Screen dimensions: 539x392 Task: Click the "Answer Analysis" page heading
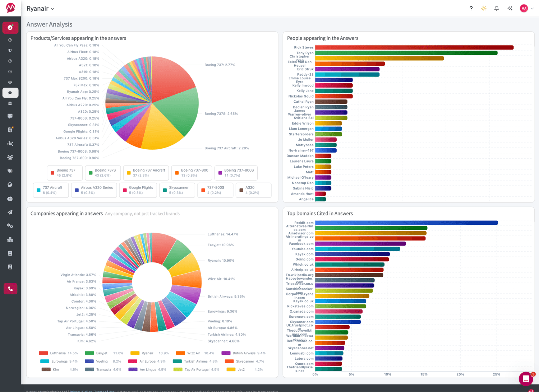pos(49,24)
